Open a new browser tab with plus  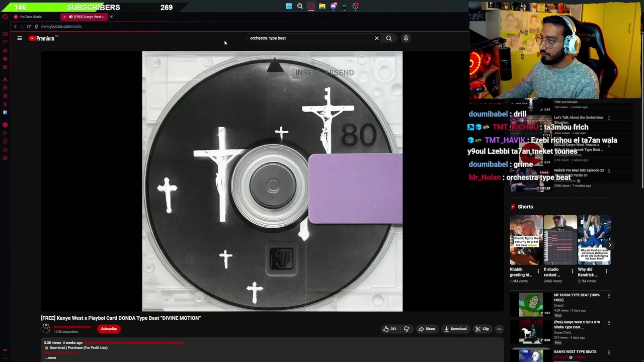click(111, 17)
